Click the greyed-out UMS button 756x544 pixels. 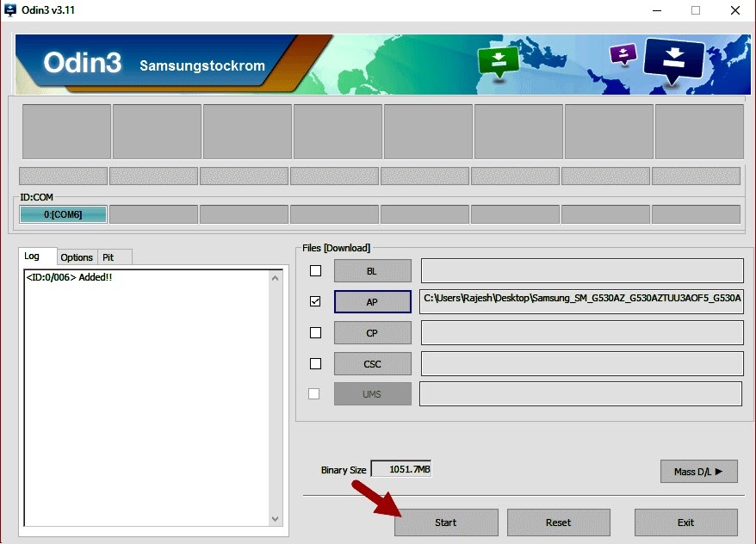[x=372, y=393]
